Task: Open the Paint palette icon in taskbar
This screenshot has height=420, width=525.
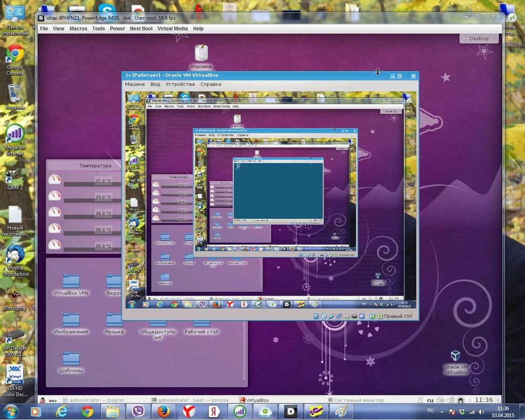Action: point(341,412)
